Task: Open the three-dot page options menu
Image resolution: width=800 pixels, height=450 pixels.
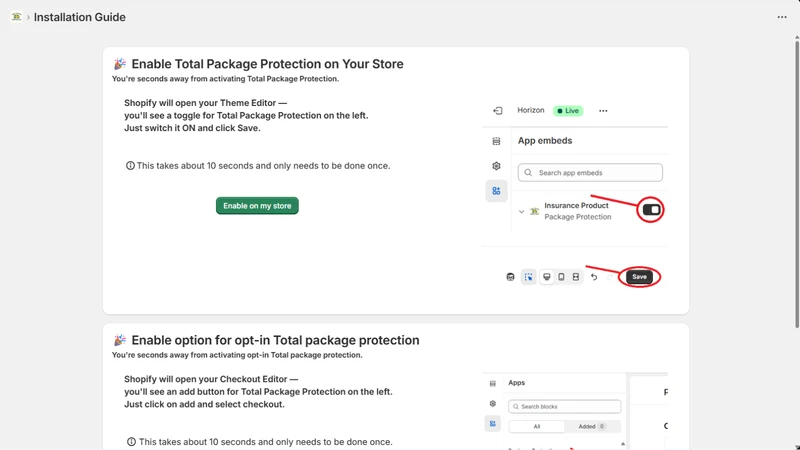Action: pyautogui.click(x=782, y=17)
